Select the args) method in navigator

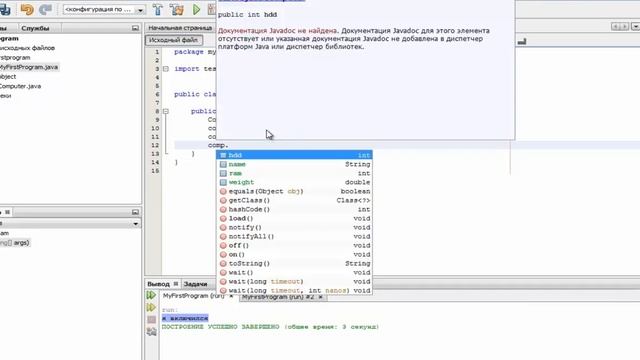pyautogui.click(x=15, y=242)
